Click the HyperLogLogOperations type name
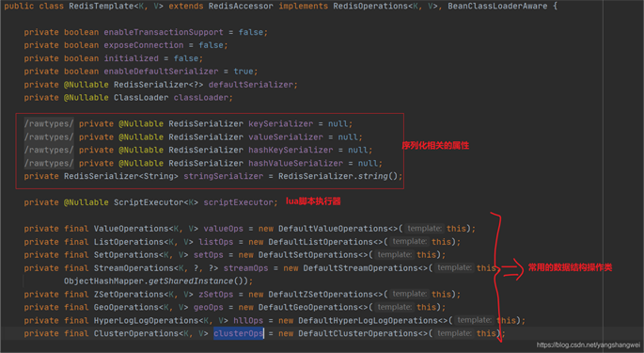Viewport: 644px width, 353px height. click(x=146, y=320)
